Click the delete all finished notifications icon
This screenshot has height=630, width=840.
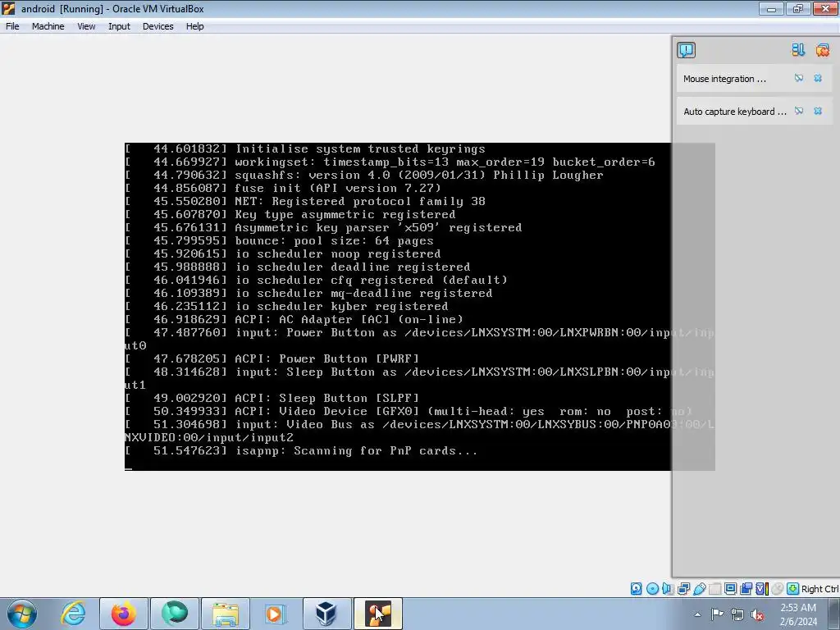[822, 50]
